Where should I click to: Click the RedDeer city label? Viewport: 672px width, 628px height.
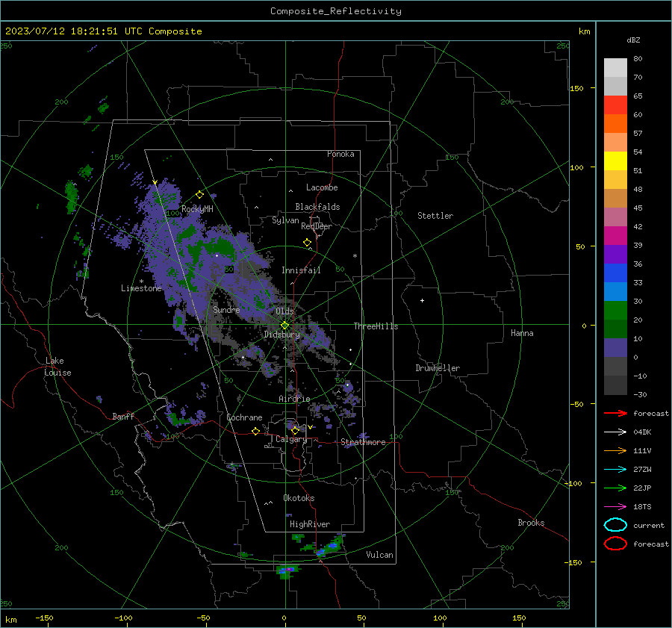point(317,226)
